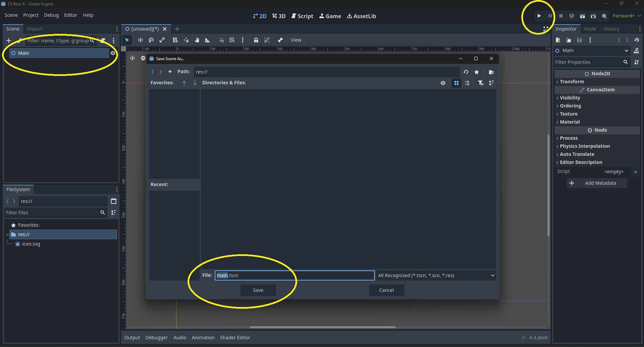This screenshot has height=347, width=644.
Task: Click Save in the Save Scene As dialog
Action: pyautogui.click(x=258, y=290)
